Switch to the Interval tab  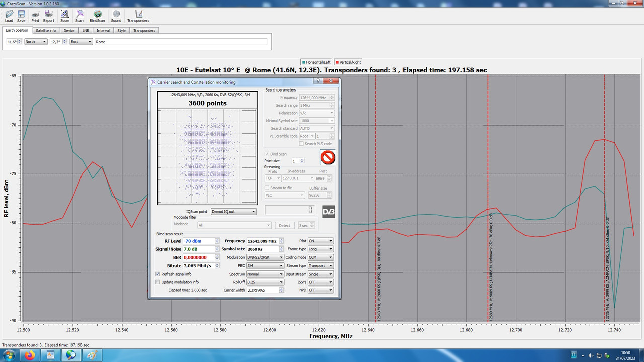(x=103, y=31)
